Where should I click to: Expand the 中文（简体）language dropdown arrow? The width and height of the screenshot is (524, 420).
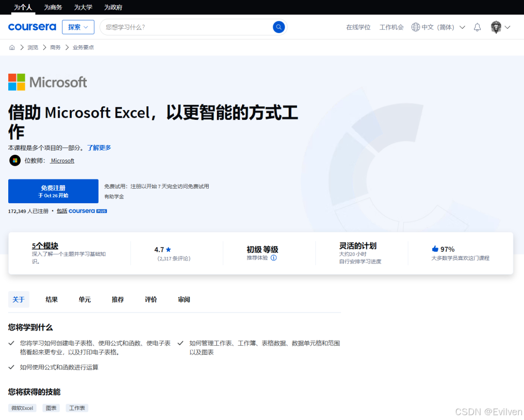[462, 27]
